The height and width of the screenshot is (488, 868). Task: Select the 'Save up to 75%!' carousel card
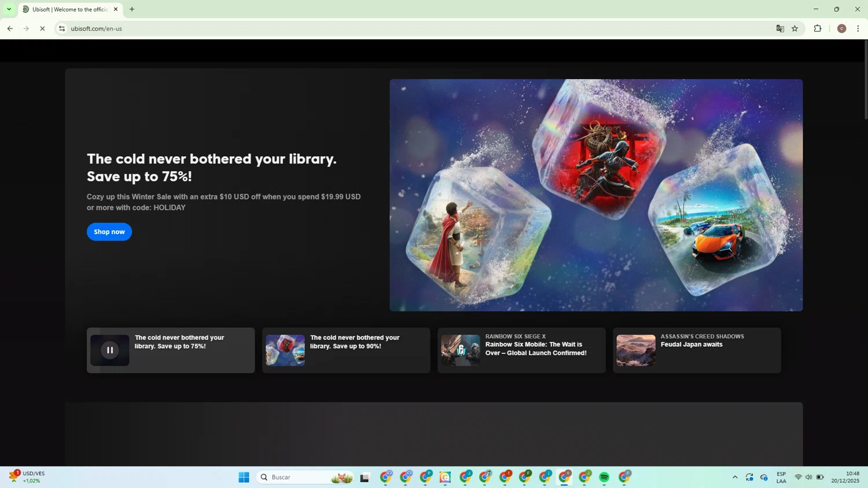pos(171,350)
